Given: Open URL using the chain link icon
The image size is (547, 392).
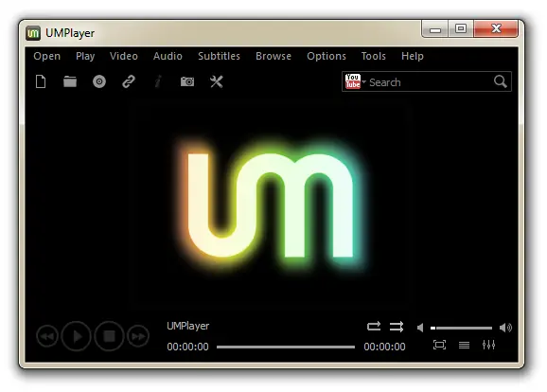Looking at the screenshot, I should click(129, 81).
